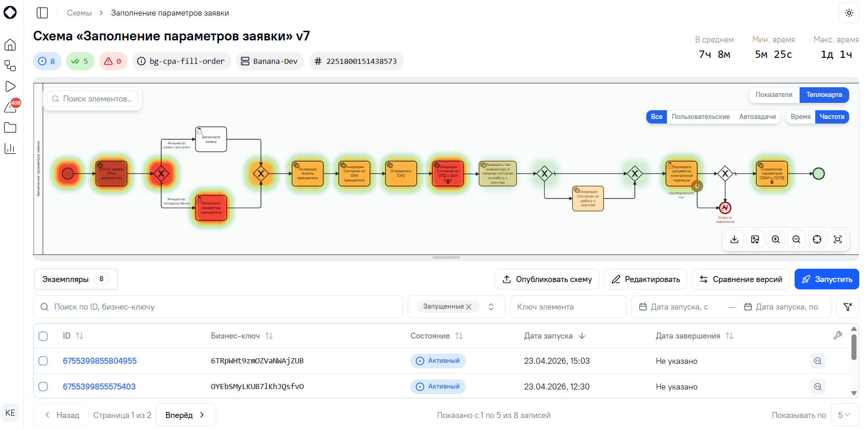Open the rows-per-page dropdown showing 5
This screenshot has height=429, width=868.
pos(845,415)
